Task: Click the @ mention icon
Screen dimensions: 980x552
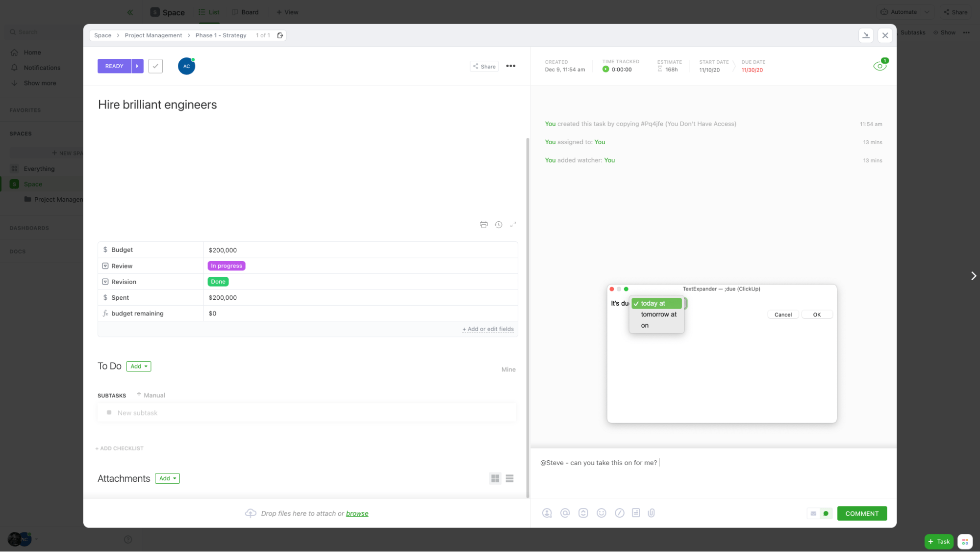Action: [x=565, y=513]
